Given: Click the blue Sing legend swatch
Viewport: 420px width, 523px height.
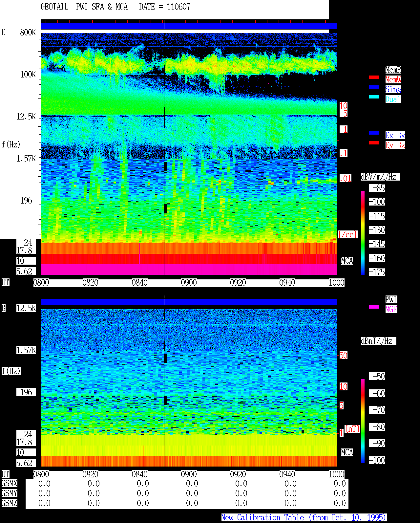Looking at the screenshot, I should click(x=374, y=87).
